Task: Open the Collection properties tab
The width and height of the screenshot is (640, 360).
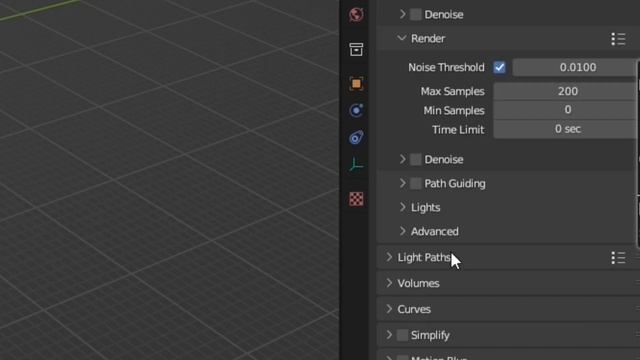Action: tap(356, 49)
